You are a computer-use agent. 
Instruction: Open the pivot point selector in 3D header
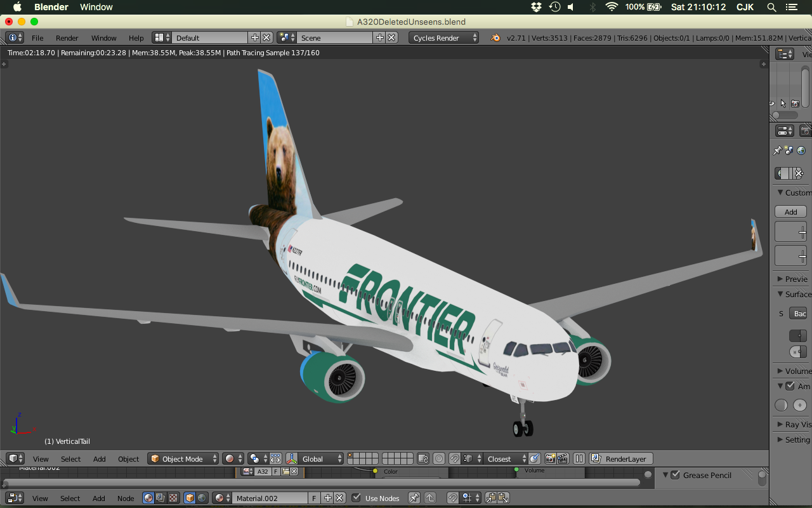pos(258,458)
